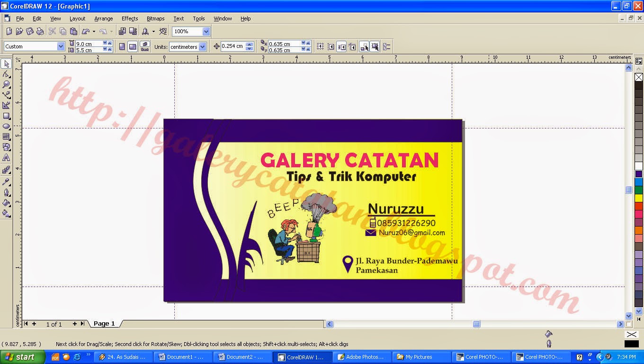Screen dimensions: 644x364
Task: Open the Outline tool flyout
Action: coord(6,192)
